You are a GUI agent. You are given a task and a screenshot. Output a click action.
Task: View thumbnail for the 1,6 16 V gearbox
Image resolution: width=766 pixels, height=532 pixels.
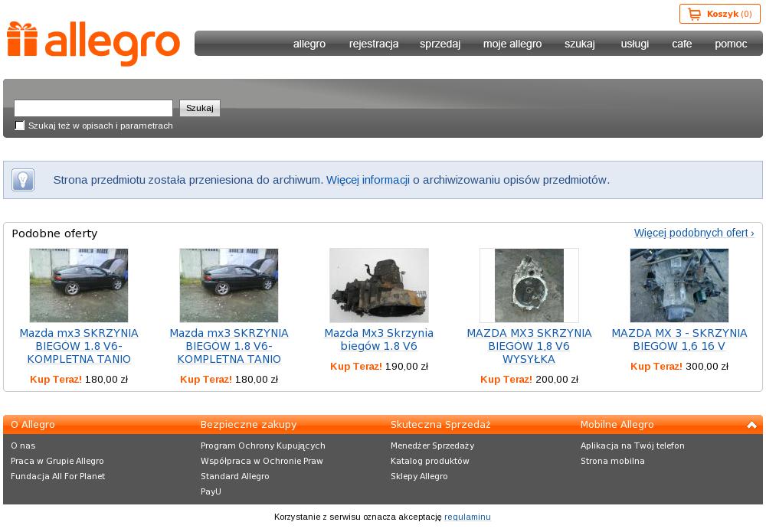tap(679, 286)
